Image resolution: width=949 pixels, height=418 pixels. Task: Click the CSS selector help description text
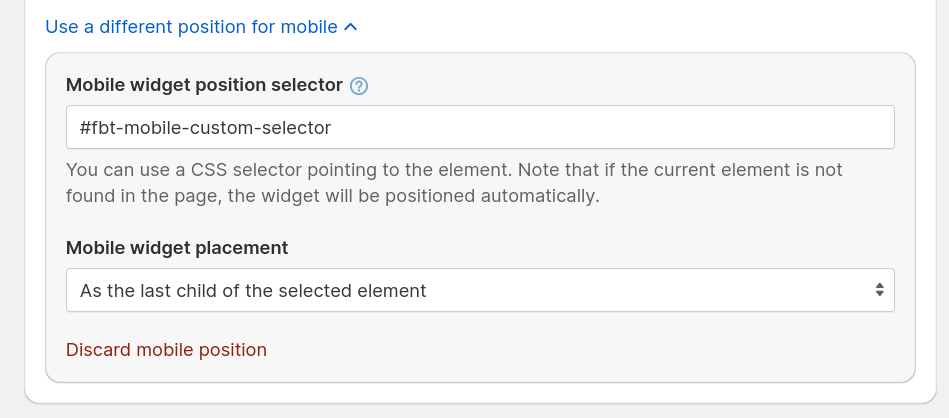454,170
